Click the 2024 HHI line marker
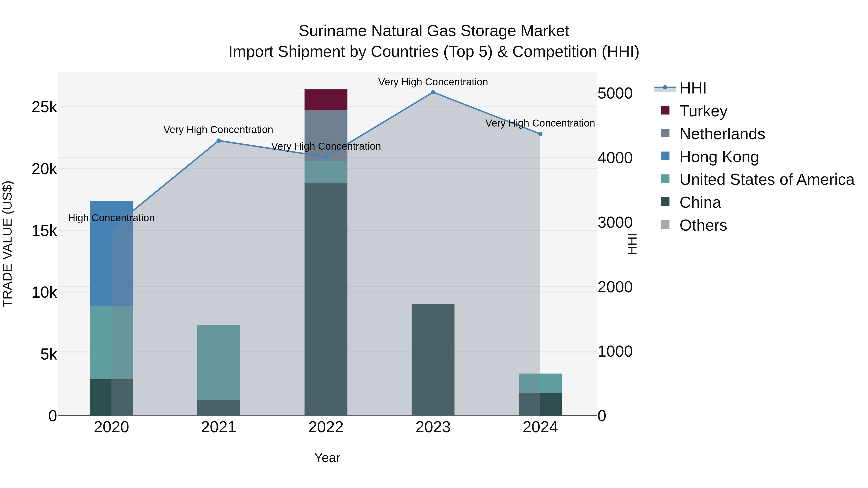 point(540,134)
